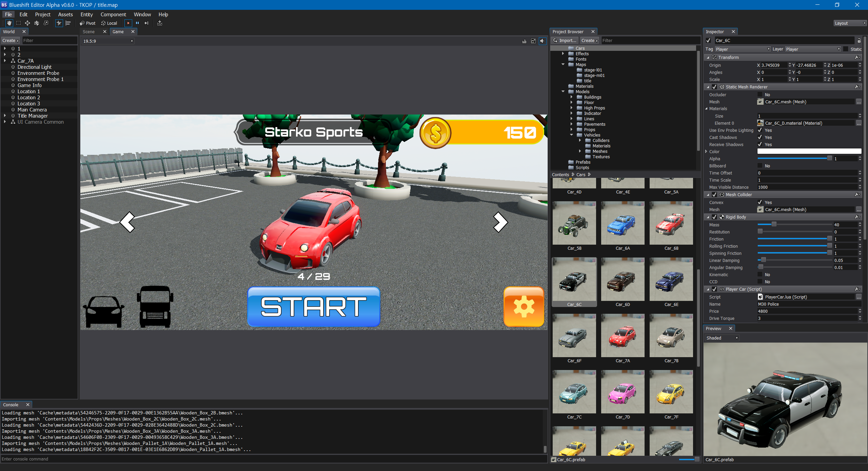This screenshot has width=868, height=471.
Task: Click the step frame button
Action: click(146, 23)
